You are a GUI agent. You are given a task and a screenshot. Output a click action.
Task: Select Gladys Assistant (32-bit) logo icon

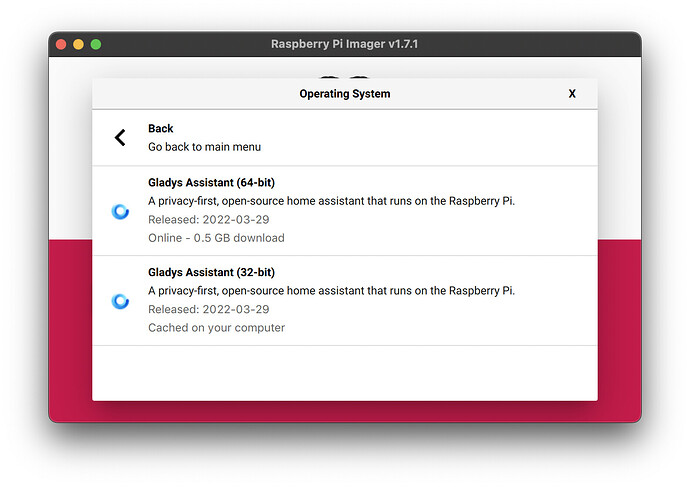click(120, 301)
